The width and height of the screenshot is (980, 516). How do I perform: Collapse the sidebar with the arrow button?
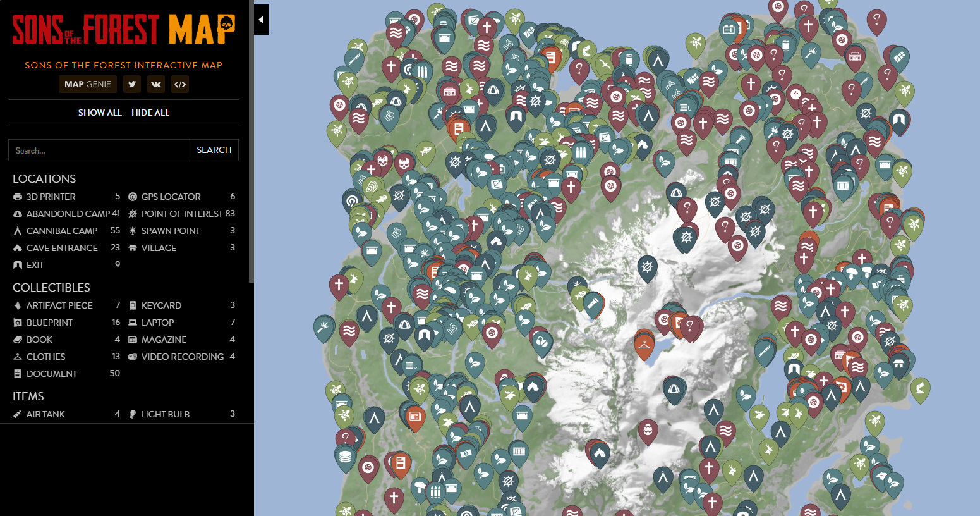pyautogui.click(x=261, y=20)
